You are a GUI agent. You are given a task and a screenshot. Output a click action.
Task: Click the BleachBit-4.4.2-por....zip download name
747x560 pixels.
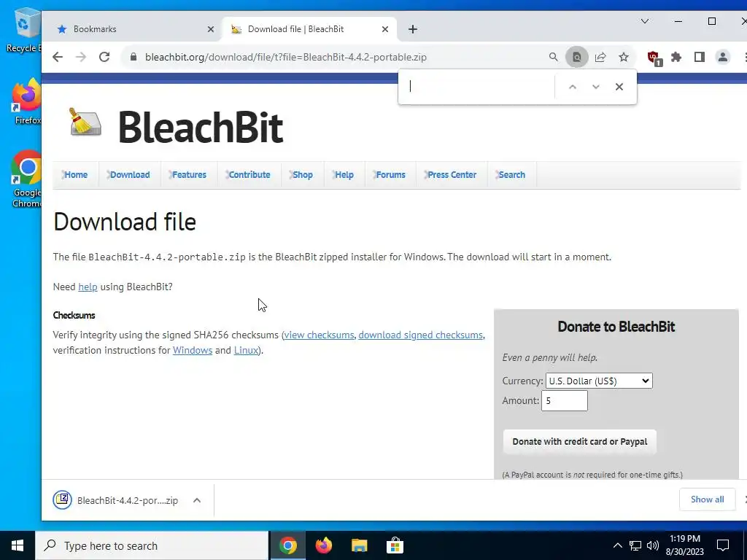coord(128,500)
